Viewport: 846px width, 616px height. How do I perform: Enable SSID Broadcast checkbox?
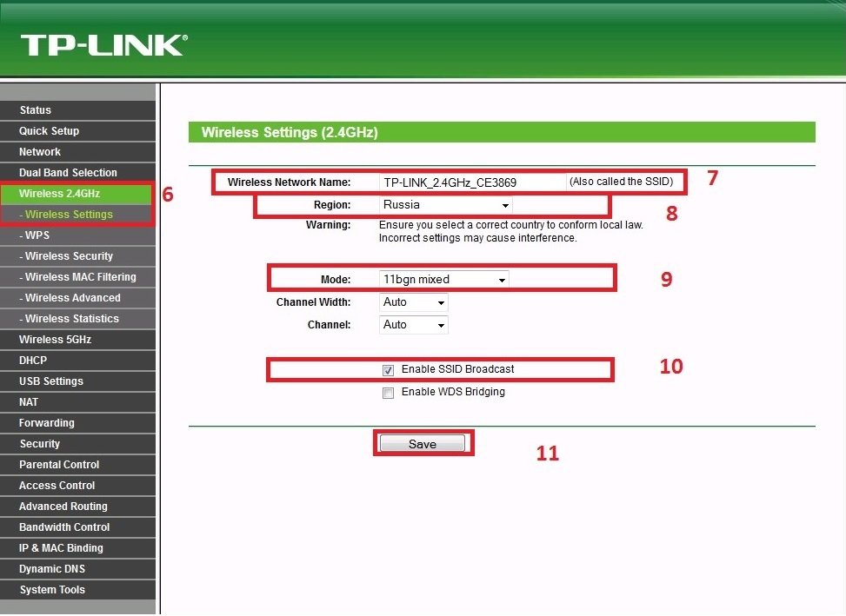389,370
